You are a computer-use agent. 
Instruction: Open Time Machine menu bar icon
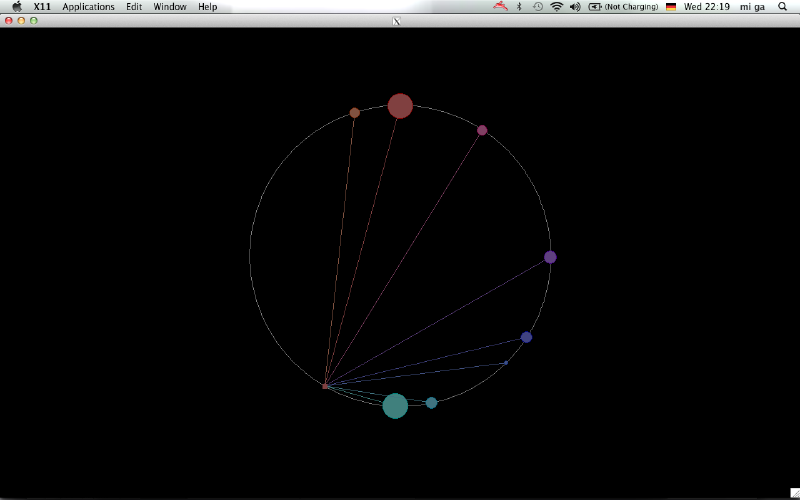click(x=538, y=7)
